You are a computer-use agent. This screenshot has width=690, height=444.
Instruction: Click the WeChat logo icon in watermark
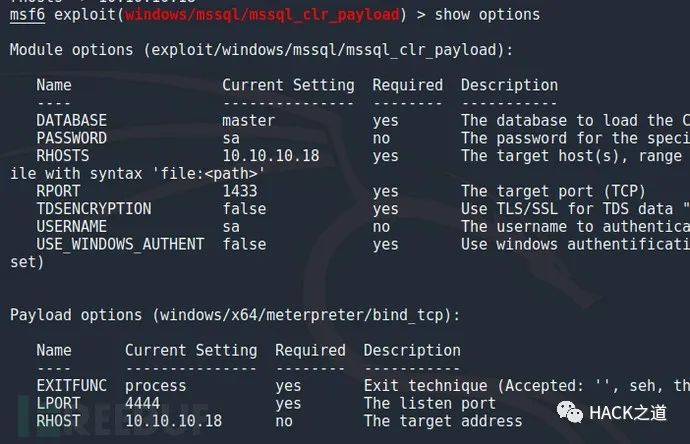(569, 412)
